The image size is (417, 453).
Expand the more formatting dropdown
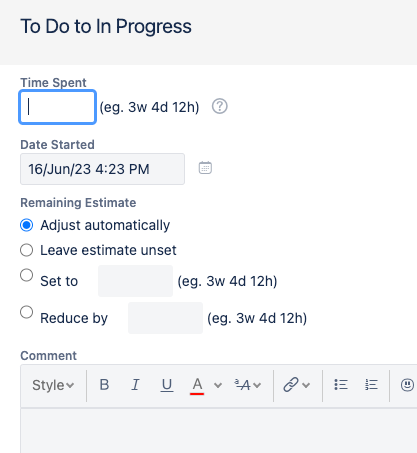pyautogui.click(x=248, y=385)
